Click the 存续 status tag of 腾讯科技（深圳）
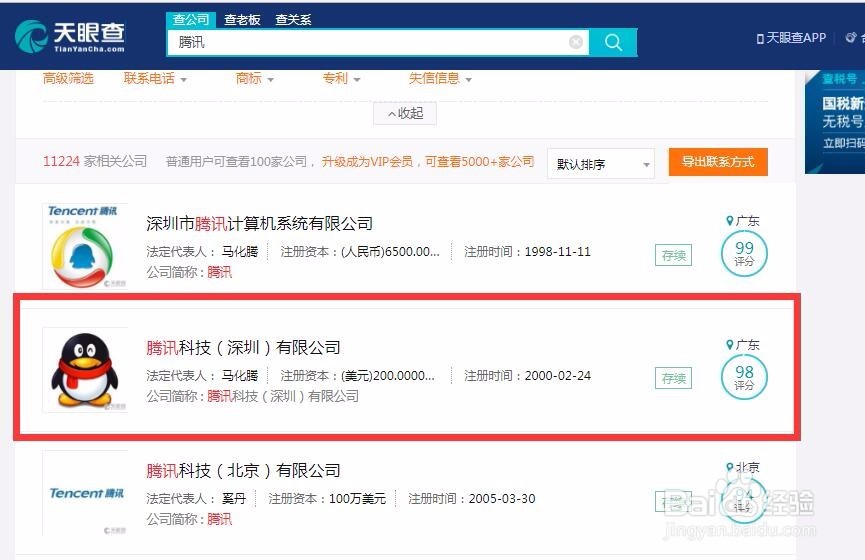 [x=674, y=378]
